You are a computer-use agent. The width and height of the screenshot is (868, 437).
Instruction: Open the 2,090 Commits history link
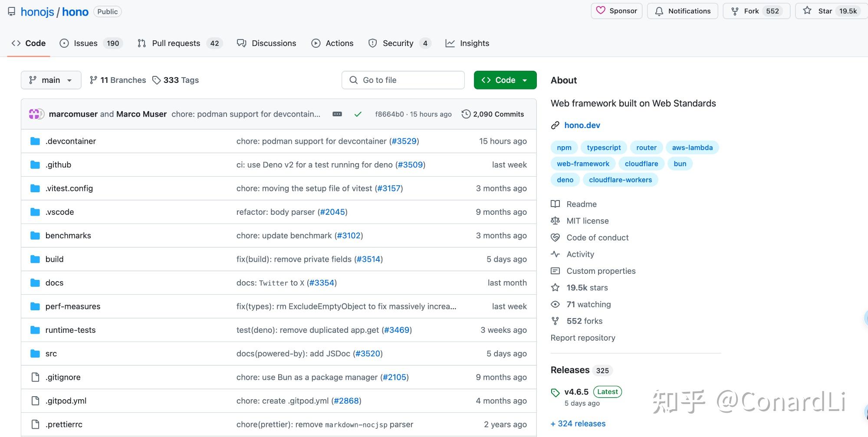click(493, 114)
